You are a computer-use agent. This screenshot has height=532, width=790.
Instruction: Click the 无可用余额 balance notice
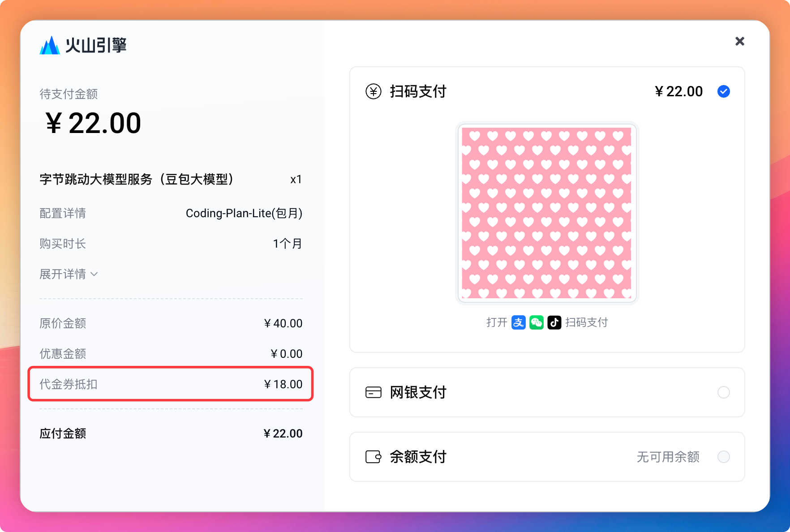click(668, 457)
